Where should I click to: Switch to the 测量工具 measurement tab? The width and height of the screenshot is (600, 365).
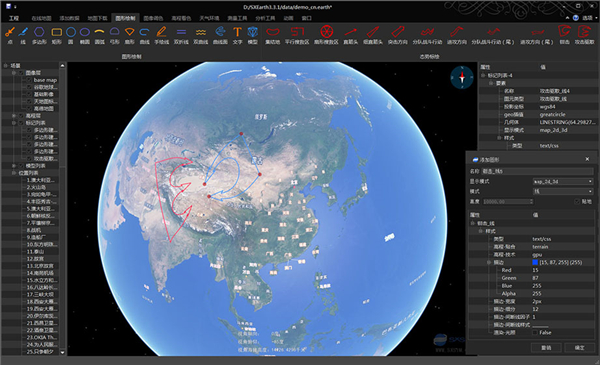pos(237,18)
